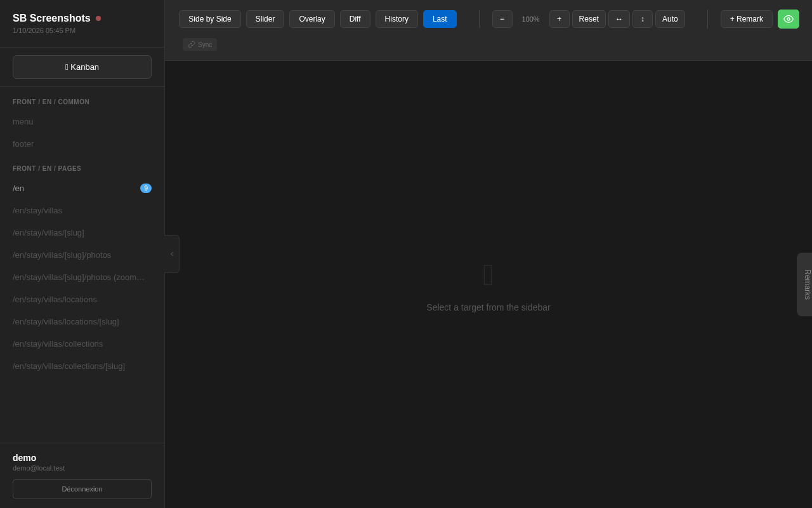The height and width of the screenshot is (508, 812).
Task: Click the demo@local.test email text
Action: [x=39, y=468]
